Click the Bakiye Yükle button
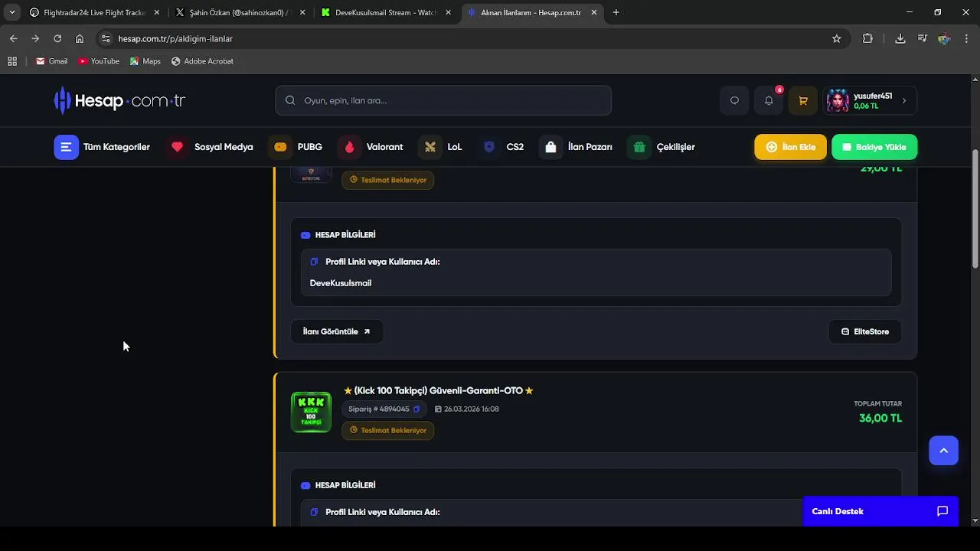980x551 pixels. [874, 147]
